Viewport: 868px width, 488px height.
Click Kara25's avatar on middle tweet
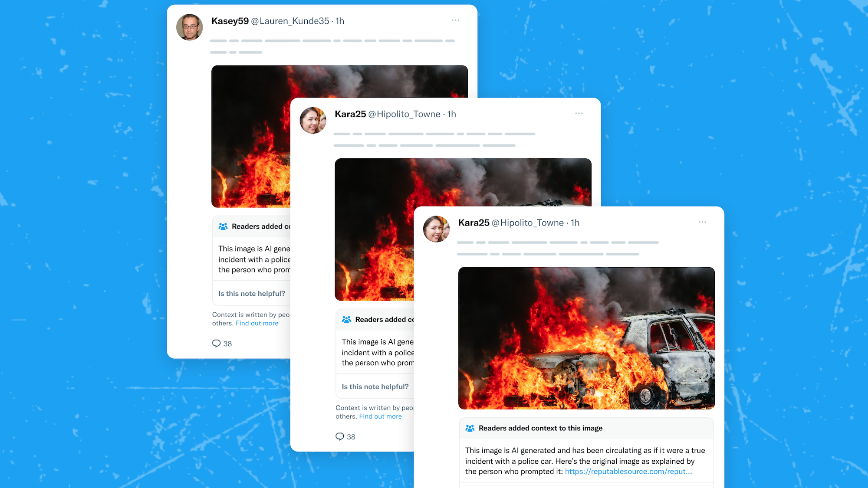[313, 120]
